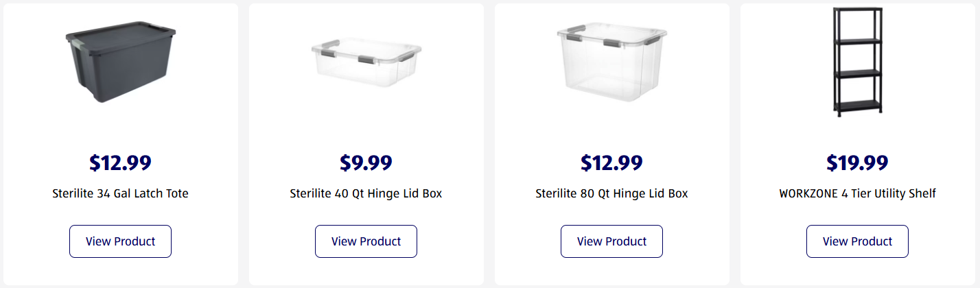The width and height of the screenshot is (980, 288).
Task: Open the Sterilite 80 Qt Hinge Lid Box title
Action: coord(611,193)
